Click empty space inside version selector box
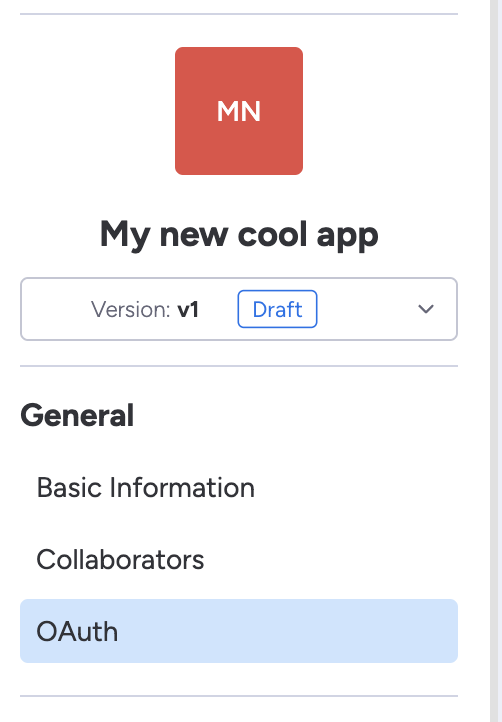 pyautogui.click(x=366, y=309)
